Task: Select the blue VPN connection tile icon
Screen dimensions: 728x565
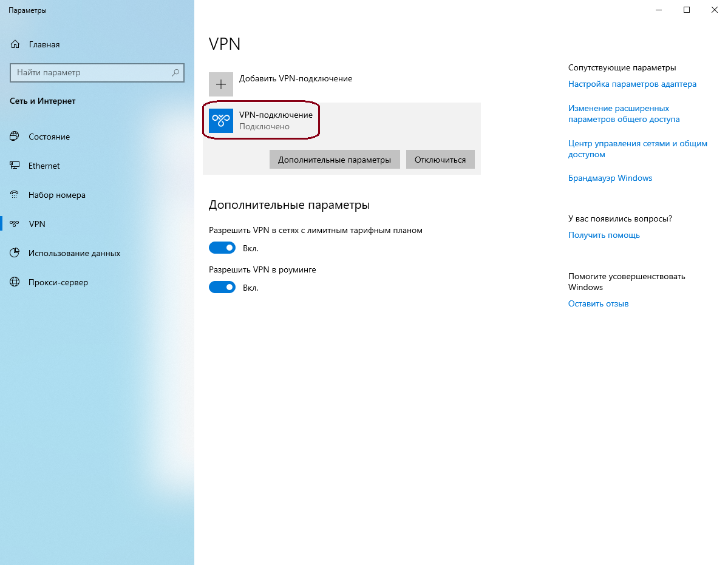Action: [221, 120]
